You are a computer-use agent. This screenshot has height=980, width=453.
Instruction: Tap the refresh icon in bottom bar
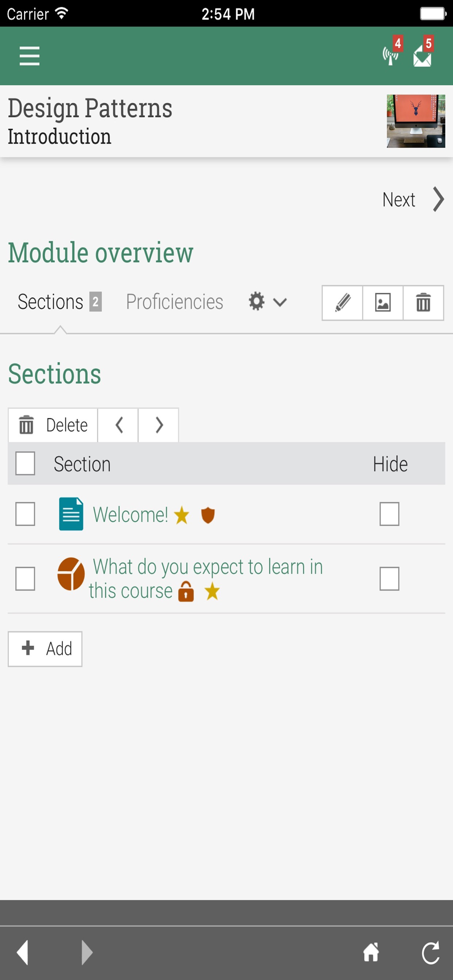tap(431, 953)
